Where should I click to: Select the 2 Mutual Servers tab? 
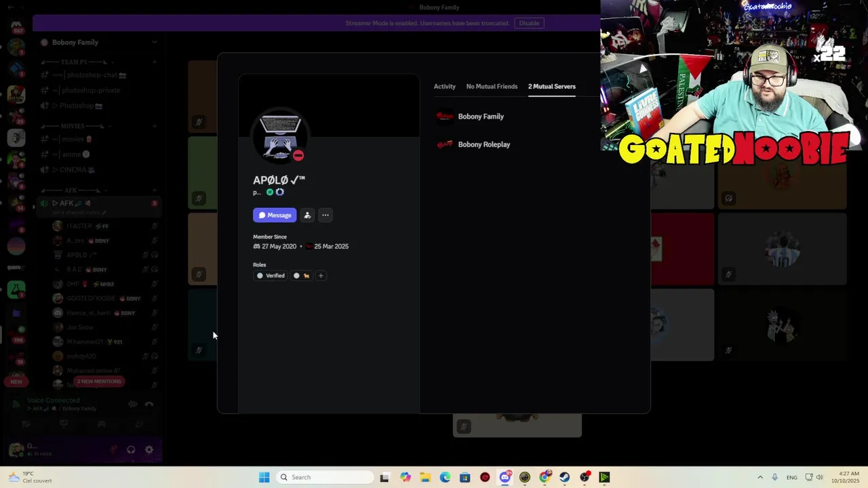[x=552, y=86]
